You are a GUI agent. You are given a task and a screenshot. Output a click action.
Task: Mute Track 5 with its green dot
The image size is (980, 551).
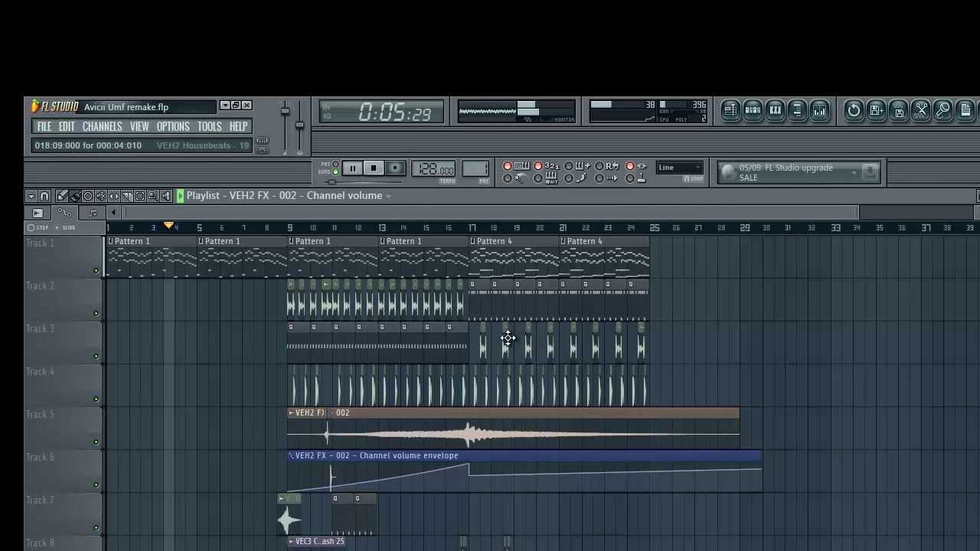click(96, 442)
